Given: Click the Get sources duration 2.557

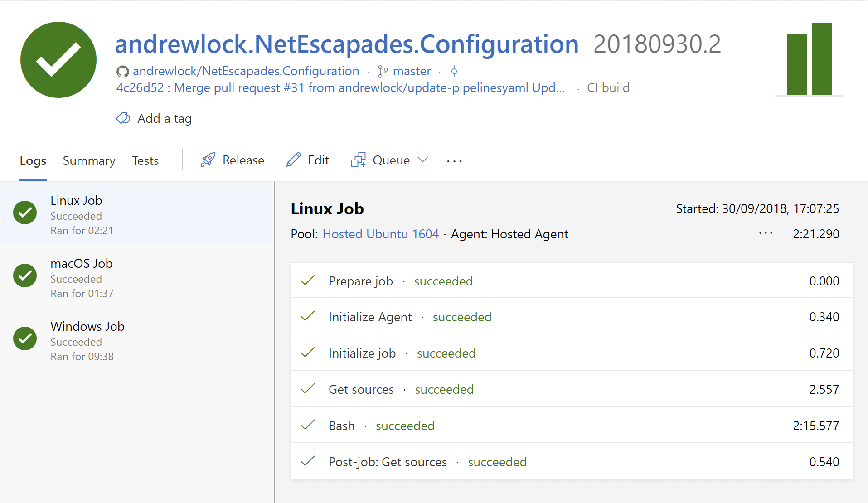Looking at the screenshot, I should click(x=824, y=389).
